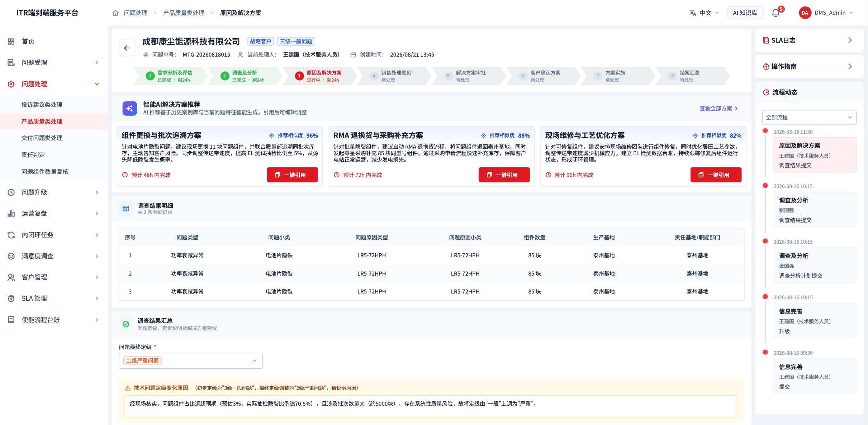This screenshot has height=425, width=868.
Task: Click the SLA 管理 timer icon
Action: pyautogui.click(x=11, y=299)
